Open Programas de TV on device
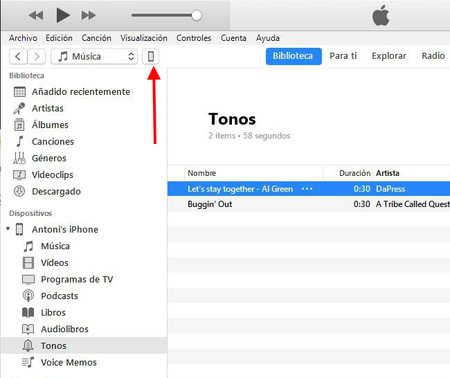 (x=77, y=279)
